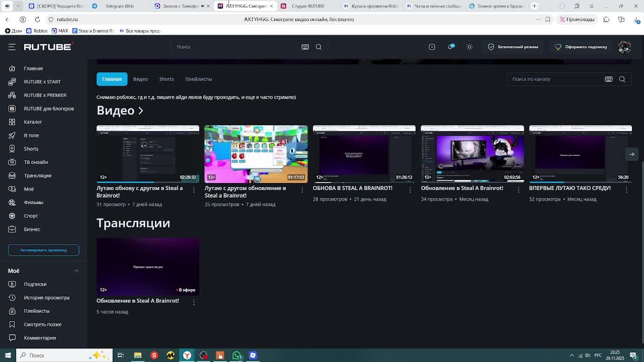Reload page with browser refresh icon
This screenshot has height=362, width=644.
[37, 19]
